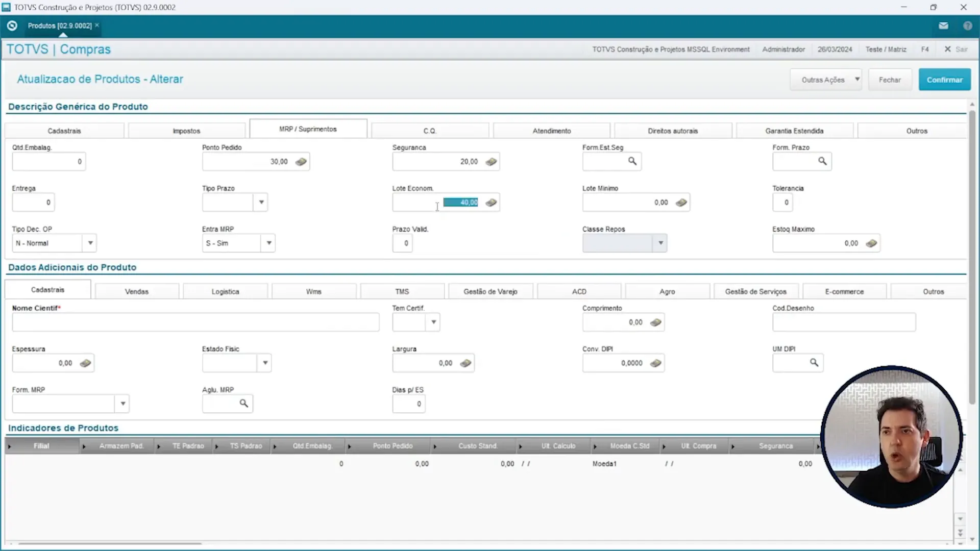980x551 pixels.
Task: Open the Outras Ações menu
Action: (x=825, y=80)
